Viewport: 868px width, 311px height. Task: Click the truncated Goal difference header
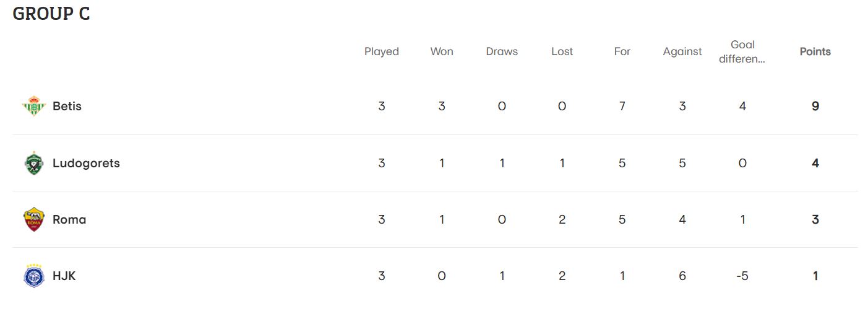tap(742, 52)
